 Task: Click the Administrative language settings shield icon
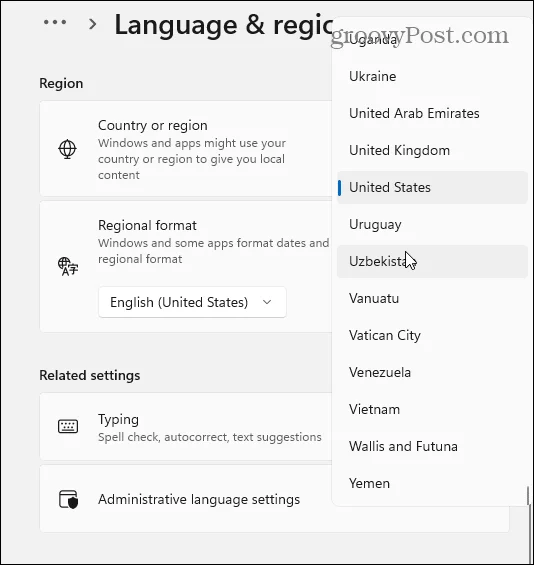(x=68, y=499)
